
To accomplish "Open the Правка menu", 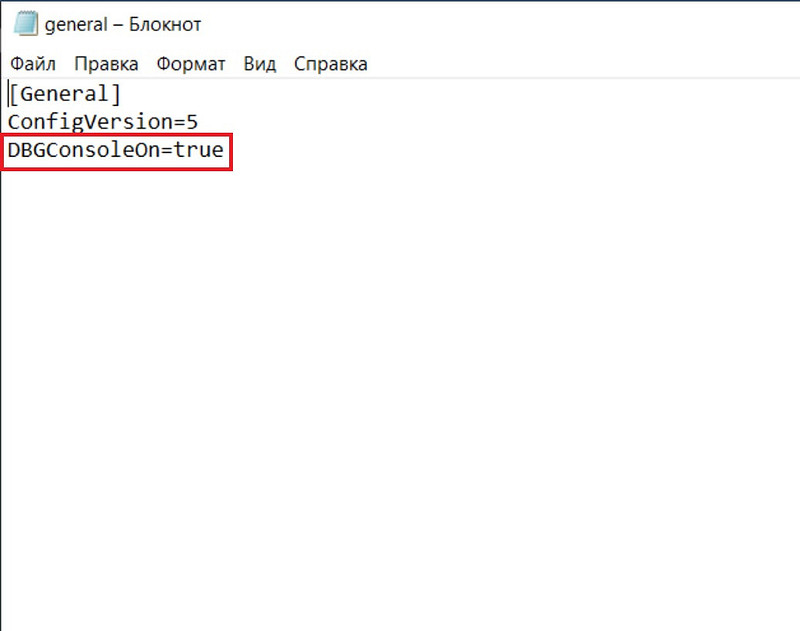I will [x=106, y=64].
